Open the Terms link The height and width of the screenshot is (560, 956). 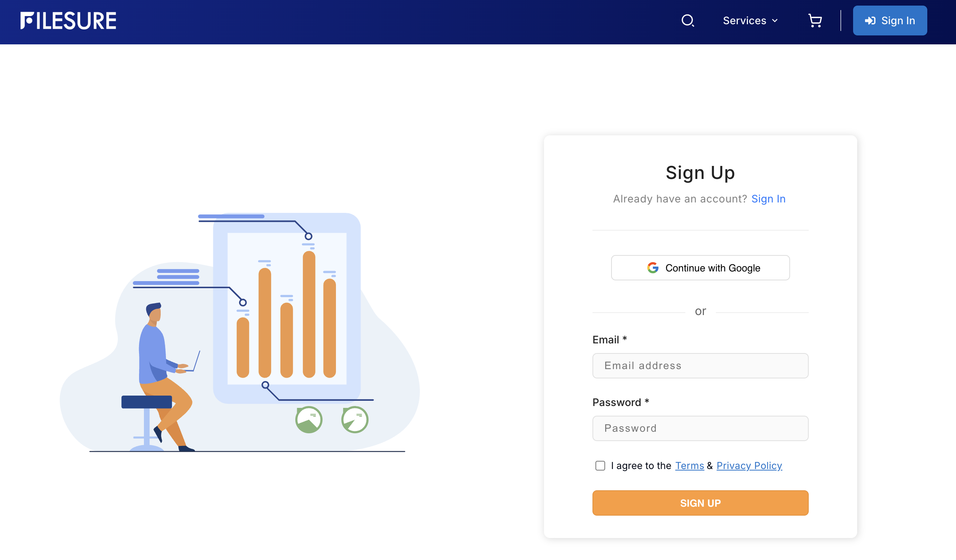coord(689,466)
